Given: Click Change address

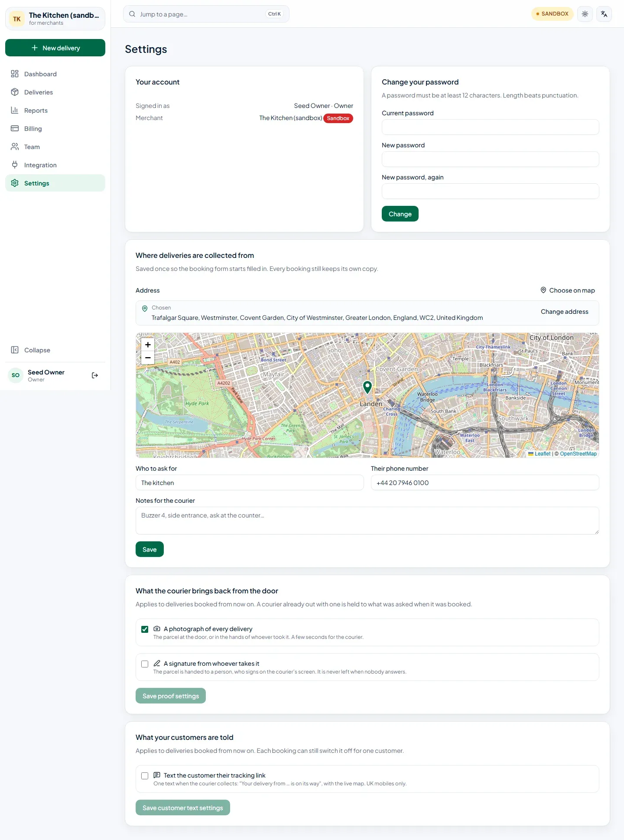Looking at the screenshot, I should 564,312.
